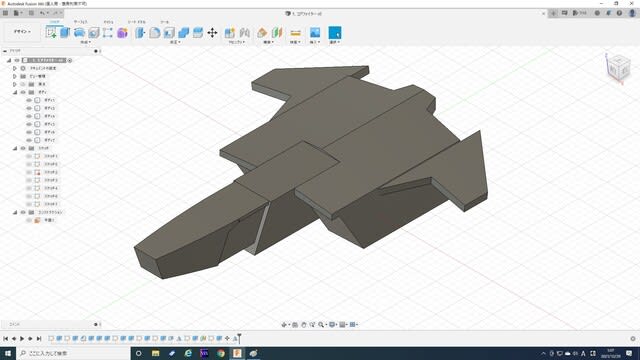This screenshot has width=640, height=360.
Task: Open timeline settings gear
Action: [633, 338]
